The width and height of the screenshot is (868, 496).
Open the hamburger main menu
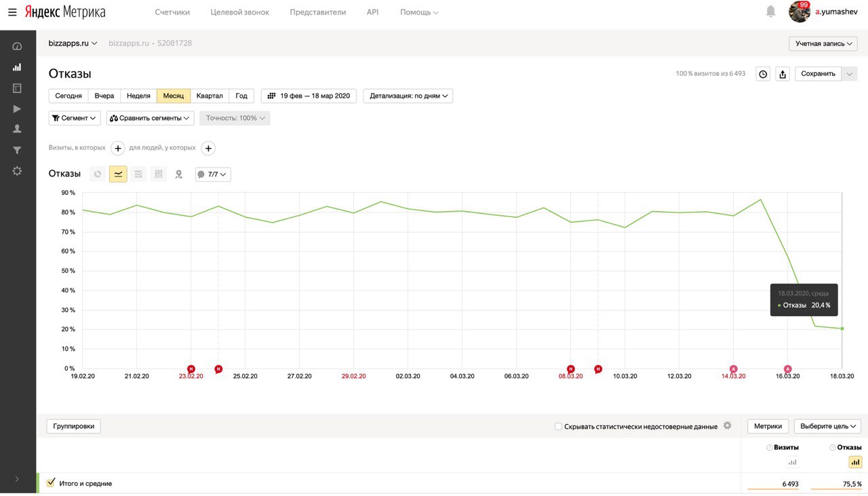point(12,12)
